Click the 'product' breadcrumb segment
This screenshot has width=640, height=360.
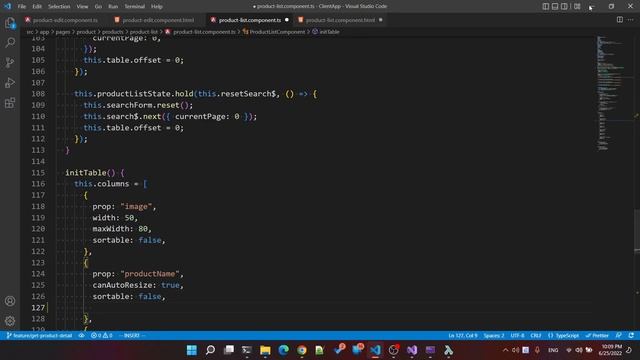pyautogui.click(x=86, y=31)
